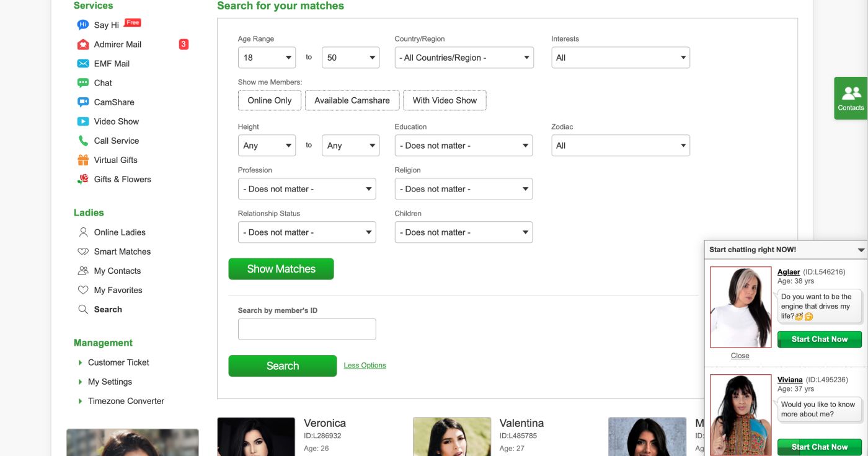Click the Online Ladies person icon
Viewport: 868px width, 456px height.
click(83, 232)
